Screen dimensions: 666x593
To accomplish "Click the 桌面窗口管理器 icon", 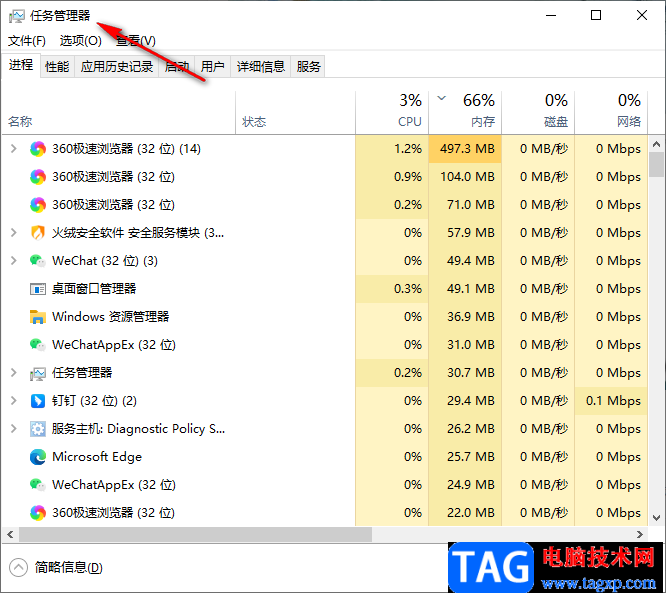I will click(x=38, y=289).
